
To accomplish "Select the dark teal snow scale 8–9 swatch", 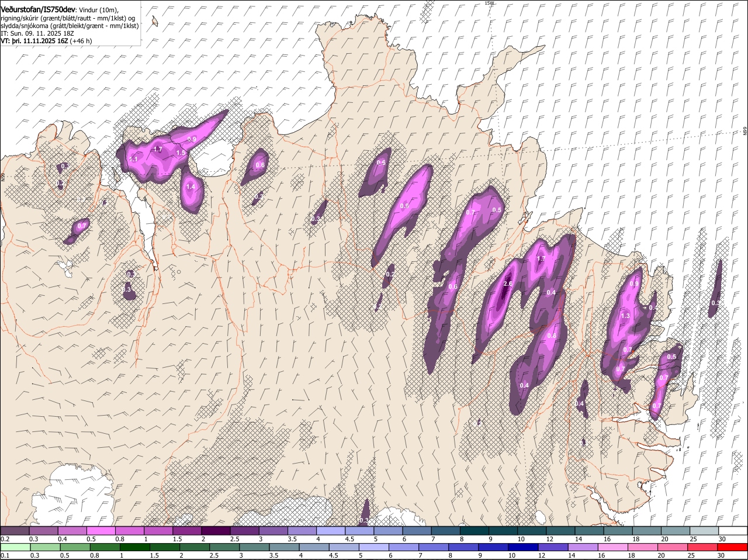I will point(475,530).
